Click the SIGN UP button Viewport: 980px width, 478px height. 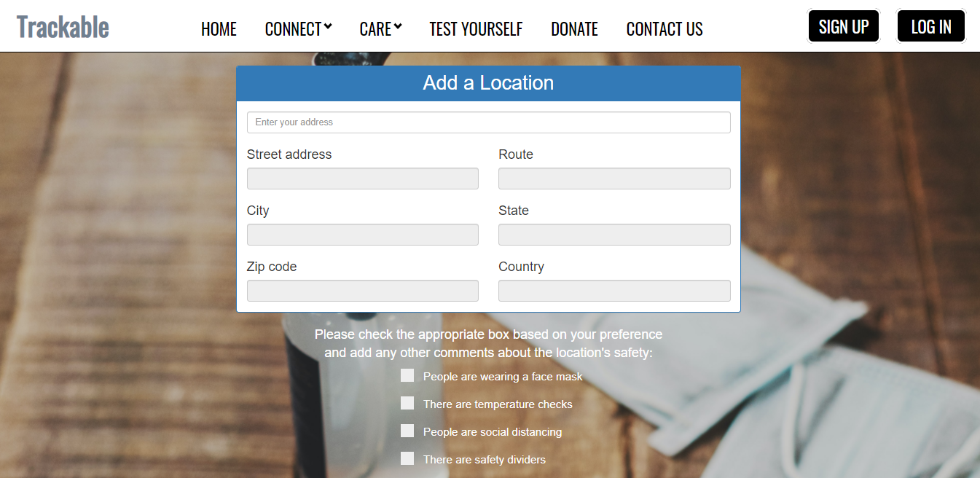[x=844, y=26]
